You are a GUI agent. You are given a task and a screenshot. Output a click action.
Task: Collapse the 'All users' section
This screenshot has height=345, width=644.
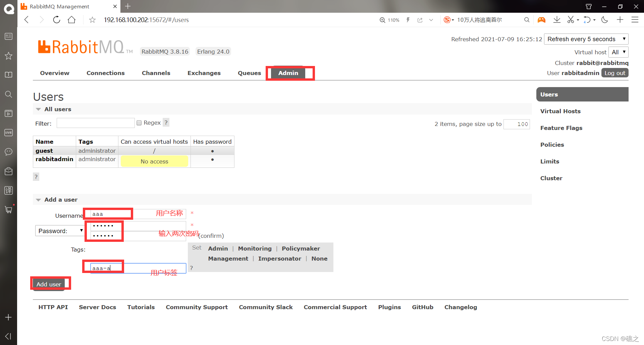(38, 109)
